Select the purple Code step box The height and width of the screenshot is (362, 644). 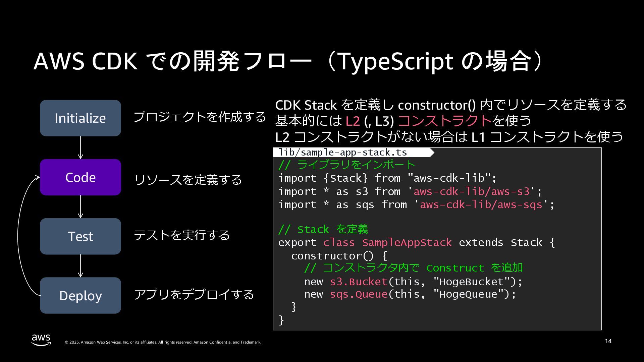[80, 177]
